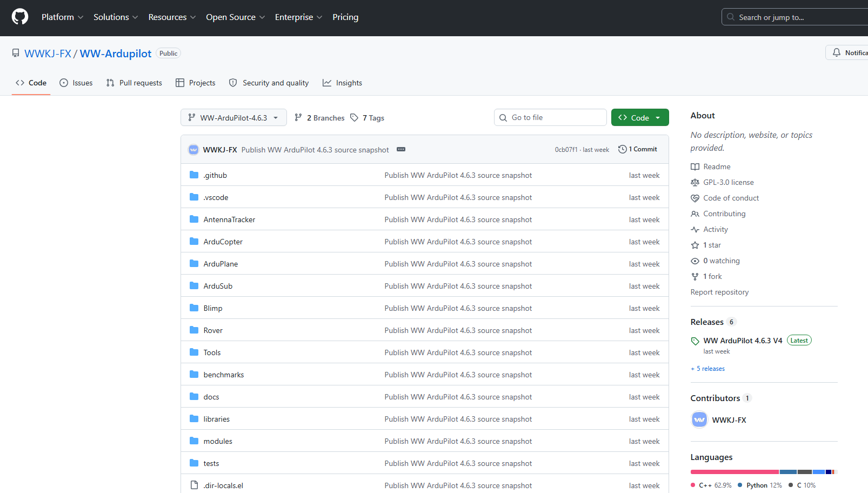Click the tests folder icon
The height and width of the screenshot is (493, 868).
(x=194, y=463)
